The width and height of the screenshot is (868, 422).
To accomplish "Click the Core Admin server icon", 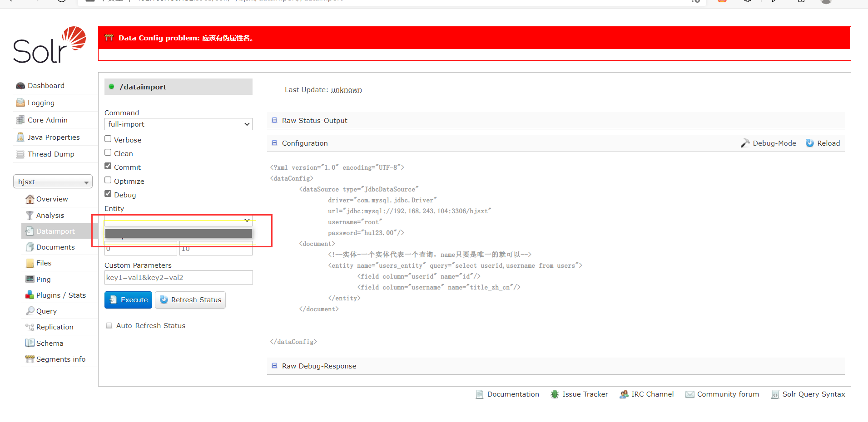I will pyautogui.click(x=20, y=120).
